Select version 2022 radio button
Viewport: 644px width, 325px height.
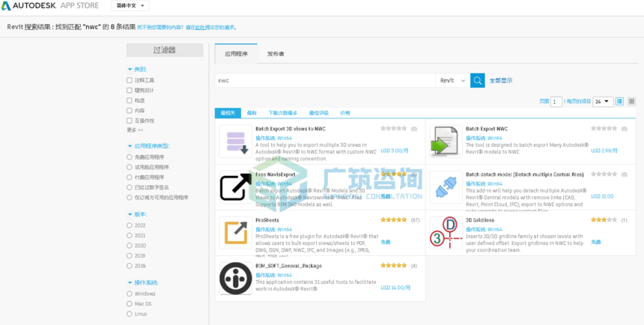pyautogui.click(x=130, y=225)
